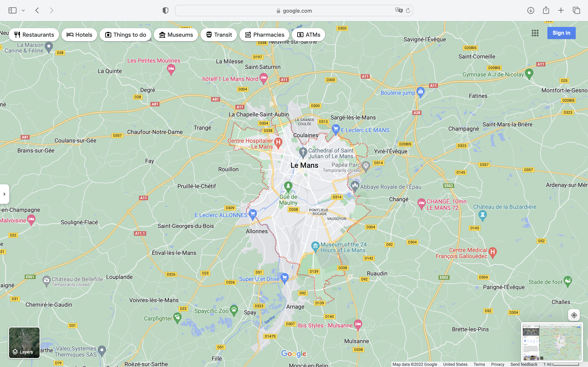588x367 pixels.
Task: Click the Sign in button
Action: (x=561, y=33)
